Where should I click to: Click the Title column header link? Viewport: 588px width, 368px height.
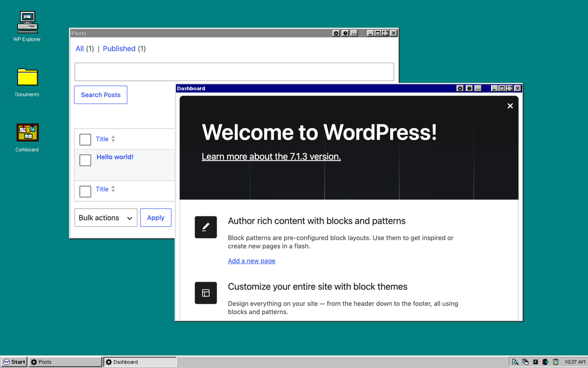click(x=102, y=139)
